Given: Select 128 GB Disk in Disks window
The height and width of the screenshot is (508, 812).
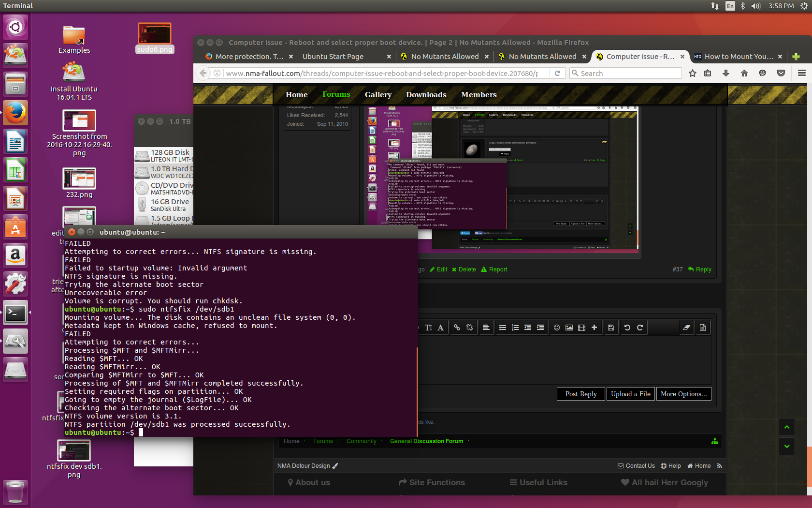Looking at the screenshot, I should pyautogui.click(x=164, y=156).
